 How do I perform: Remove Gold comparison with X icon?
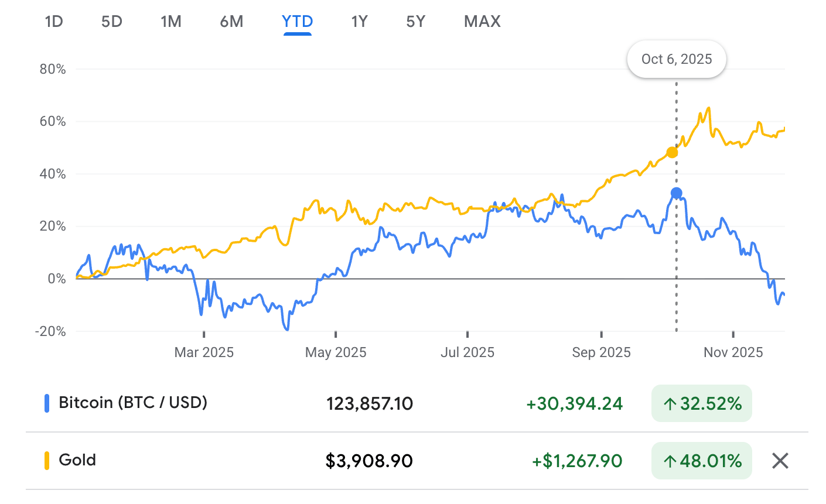pos(780,461)
